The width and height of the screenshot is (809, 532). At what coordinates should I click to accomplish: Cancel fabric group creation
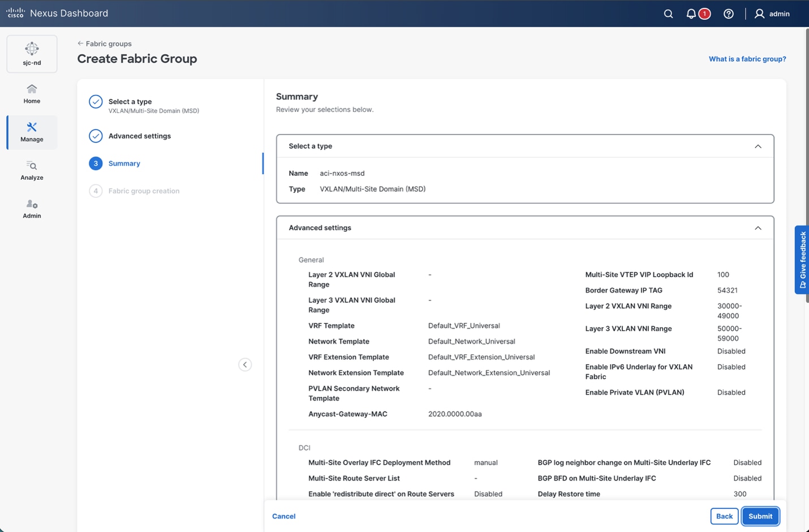tap(283, 516)
